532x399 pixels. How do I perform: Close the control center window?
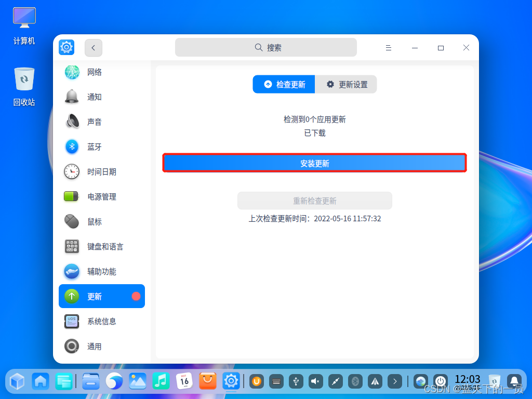point(466,47)
